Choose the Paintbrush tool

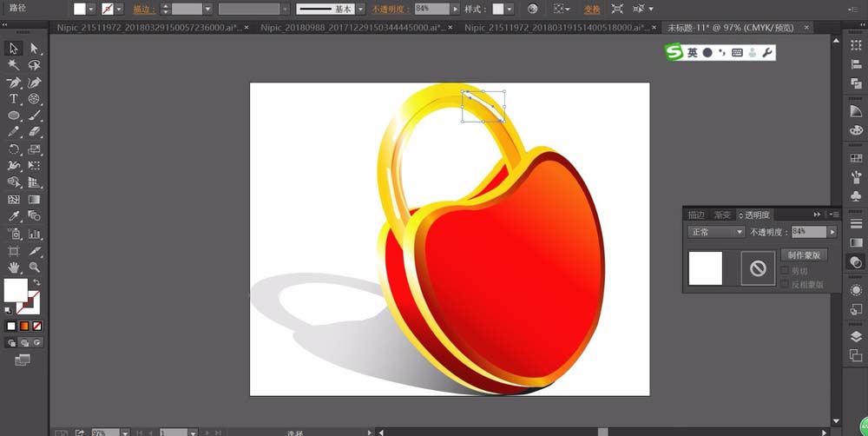coord(35,116)
